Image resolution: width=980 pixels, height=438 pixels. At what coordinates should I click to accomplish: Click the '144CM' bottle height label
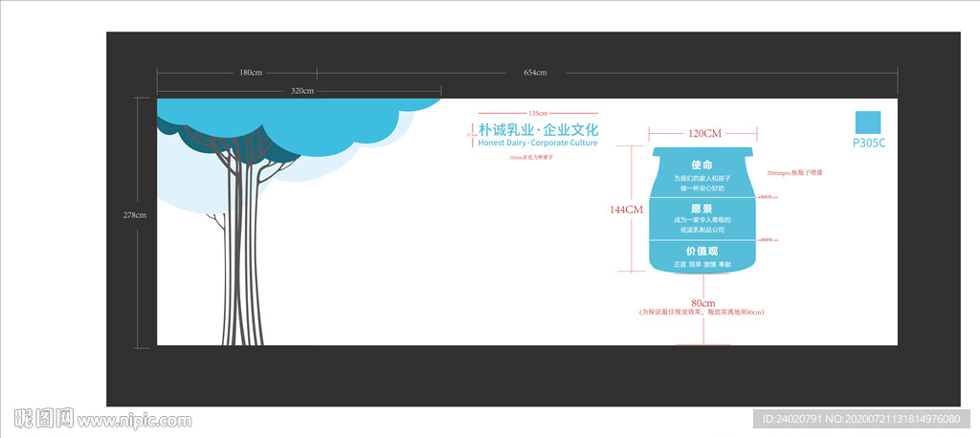pos(626,210)
